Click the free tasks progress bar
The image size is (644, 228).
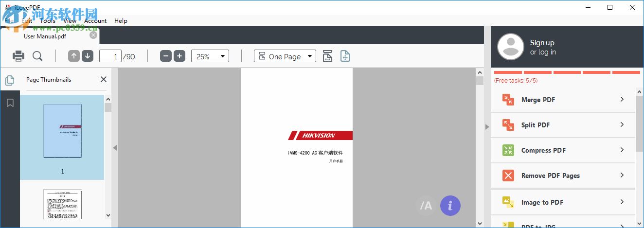coord(567,72)
